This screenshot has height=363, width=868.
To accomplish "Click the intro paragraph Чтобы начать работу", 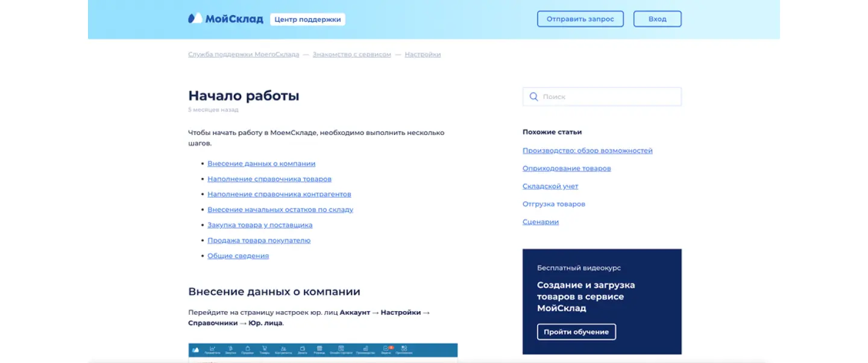I will [316, 138].
